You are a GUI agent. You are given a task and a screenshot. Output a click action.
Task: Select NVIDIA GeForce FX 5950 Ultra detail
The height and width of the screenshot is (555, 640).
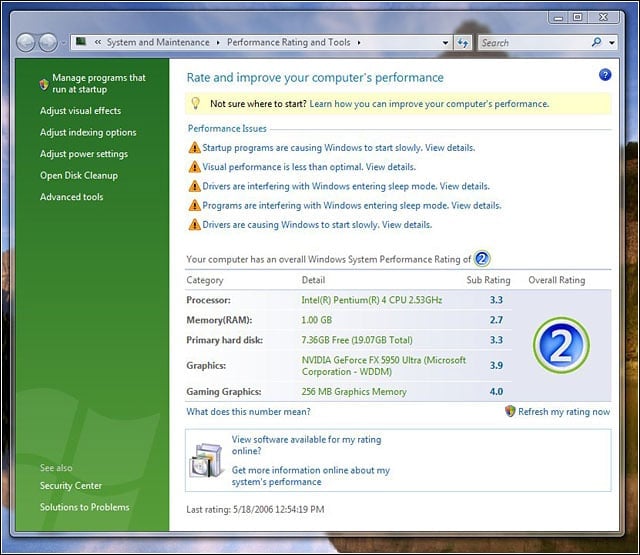pyautogui.click(x=384, y=366)
